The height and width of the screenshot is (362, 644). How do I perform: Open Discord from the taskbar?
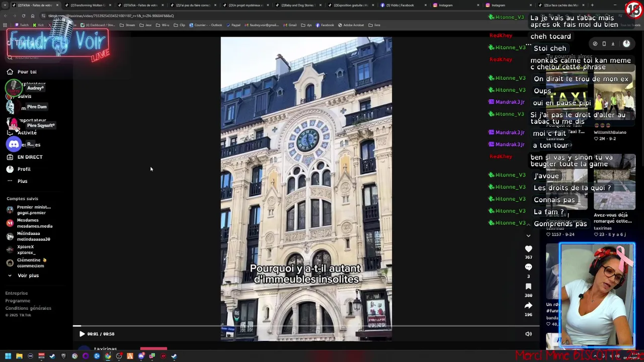coord(141,356)
